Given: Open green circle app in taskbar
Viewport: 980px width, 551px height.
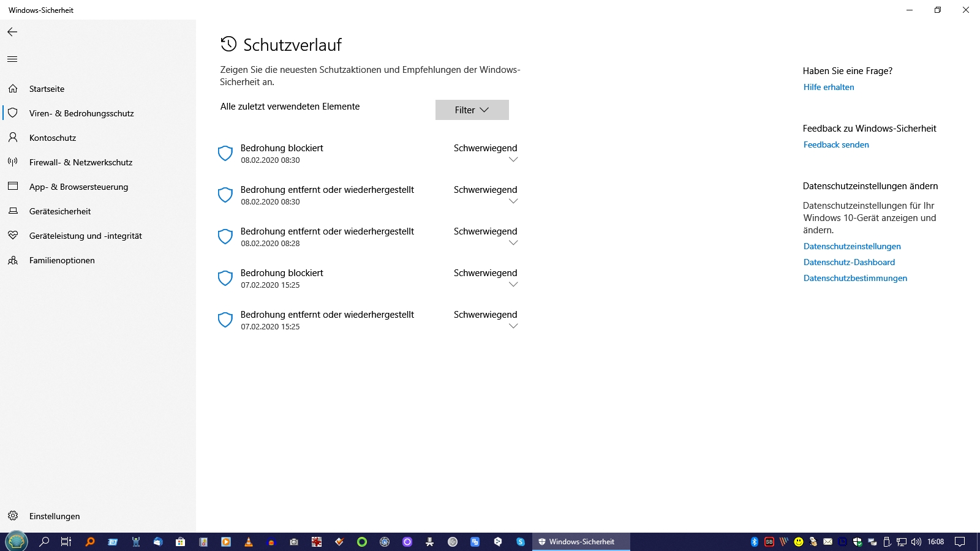Looking at the screenshot, I should click(362, 542).
